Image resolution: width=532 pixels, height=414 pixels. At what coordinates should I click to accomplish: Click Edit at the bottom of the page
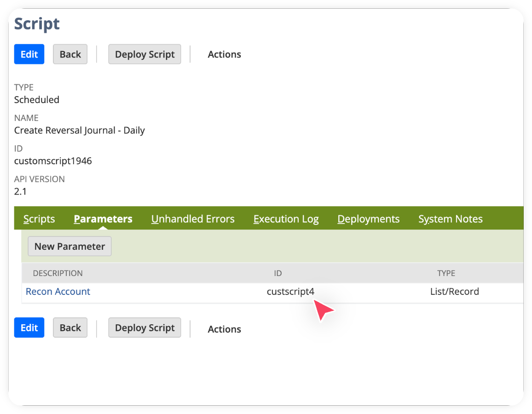tap(29, 328)
